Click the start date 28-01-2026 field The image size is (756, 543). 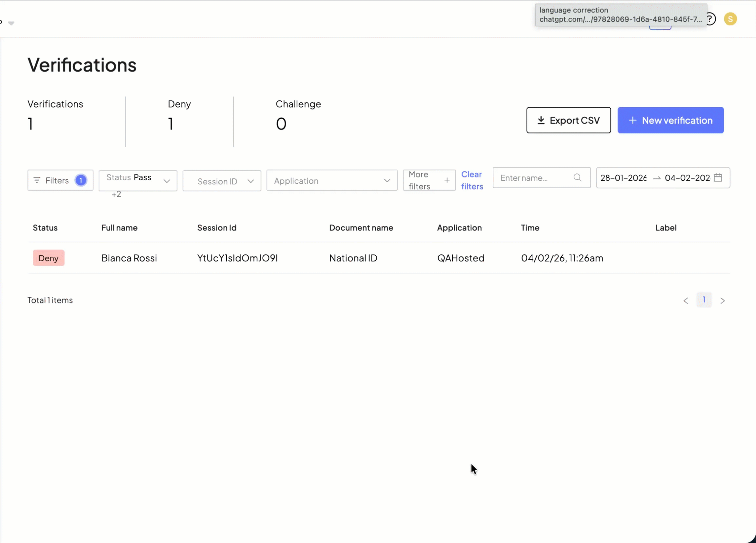tap(623, 178)
